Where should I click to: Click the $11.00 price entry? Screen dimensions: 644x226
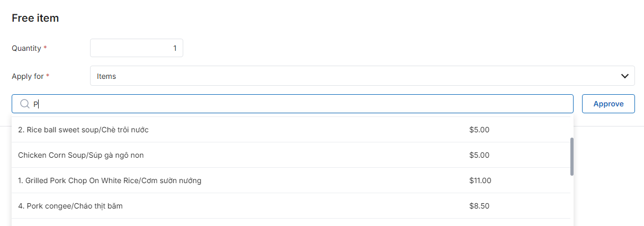(480, 180)
